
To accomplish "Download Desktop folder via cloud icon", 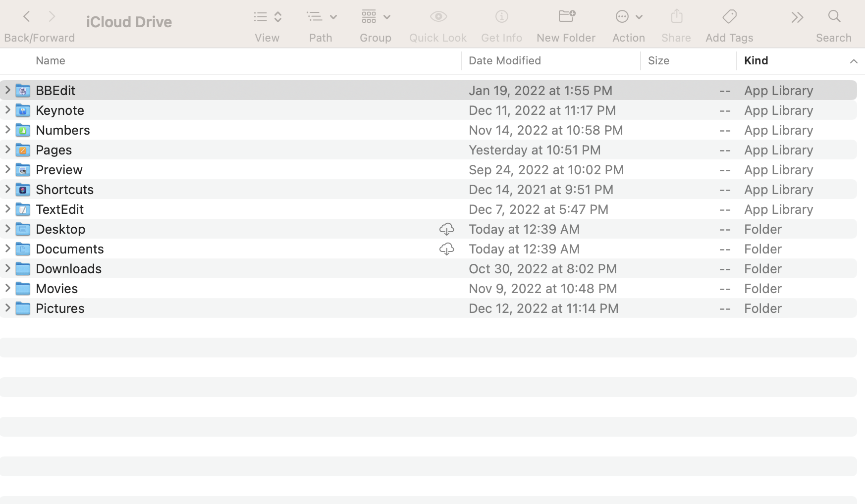I will coord(446,229).
